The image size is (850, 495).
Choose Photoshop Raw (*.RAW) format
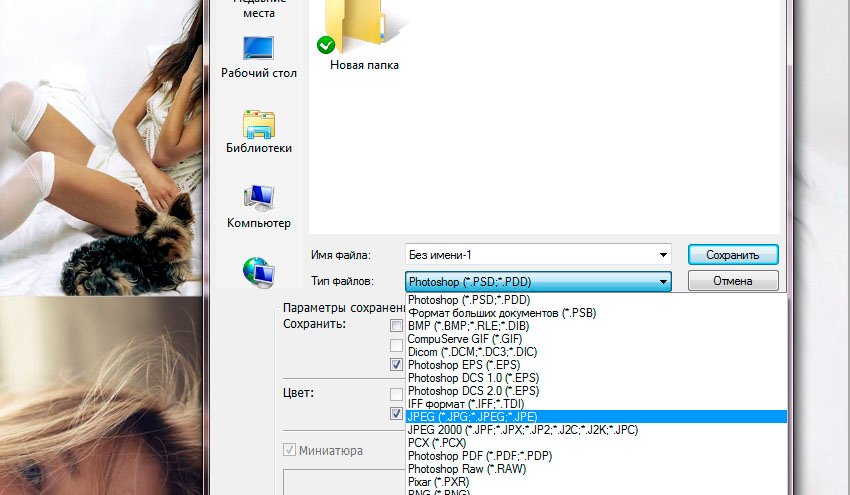tap(596, 469)
